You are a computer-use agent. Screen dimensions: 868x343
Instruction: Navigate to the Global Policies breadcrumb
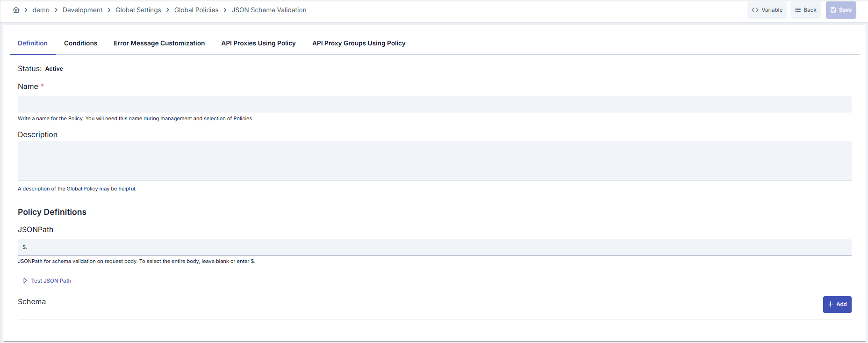click(x=196, y=10)
